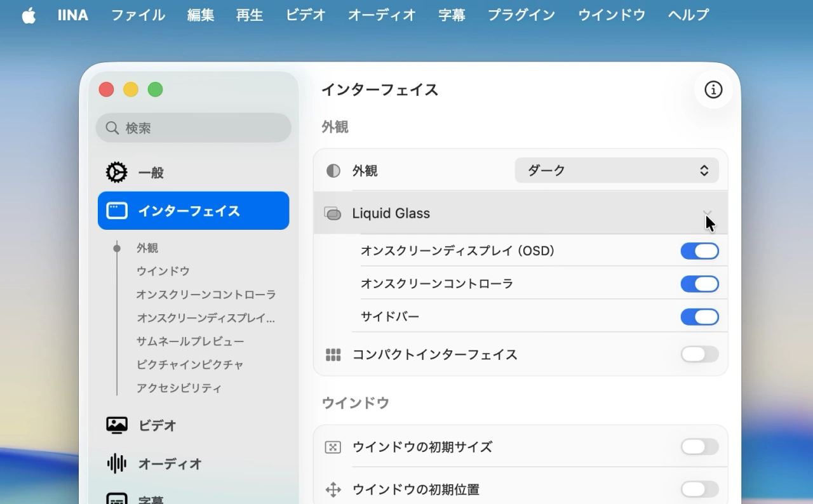Open the 字幕 menu in menu bar

(x=452, y=15)
